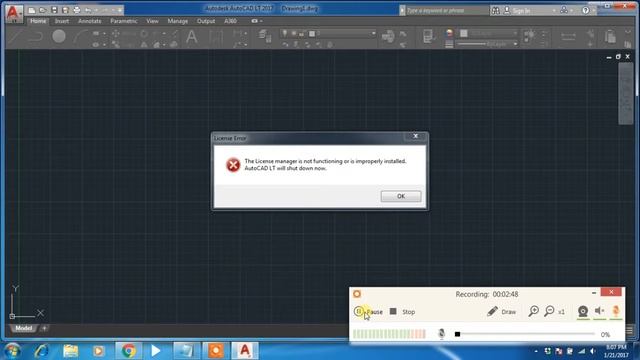This screenshot has width=640, height=360.
Task: Select the Line tool in the ribbon
Action: [x=16, y=36]
